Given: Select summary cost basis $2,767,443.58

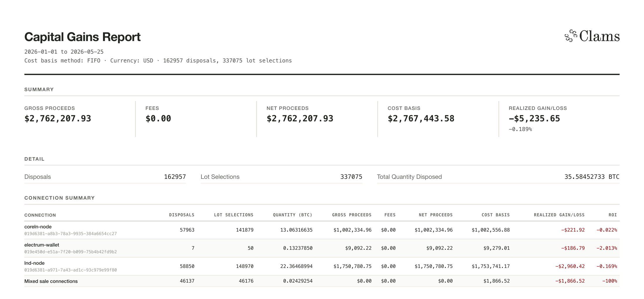Looking at the screenshot, I should click(421, 118).
